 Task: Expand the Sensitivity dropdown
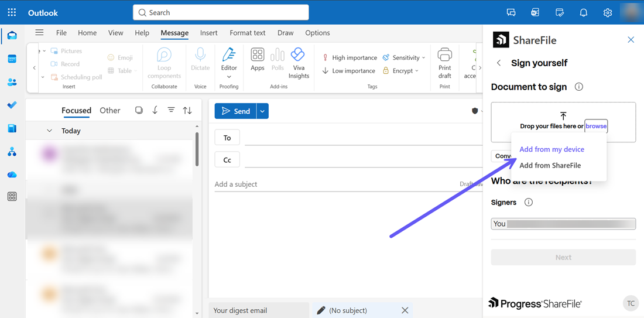tap(423, 58)
